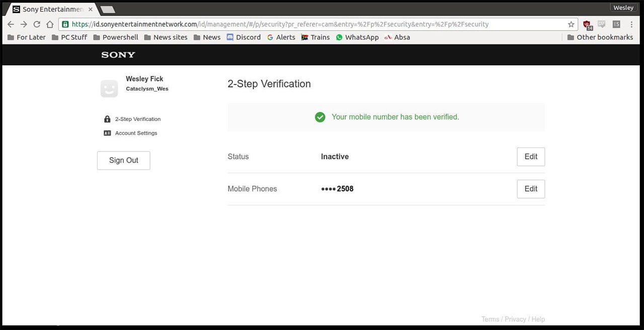Open the Terms link in footer
This screenshot has height=330, width=644.
[490, 319]
